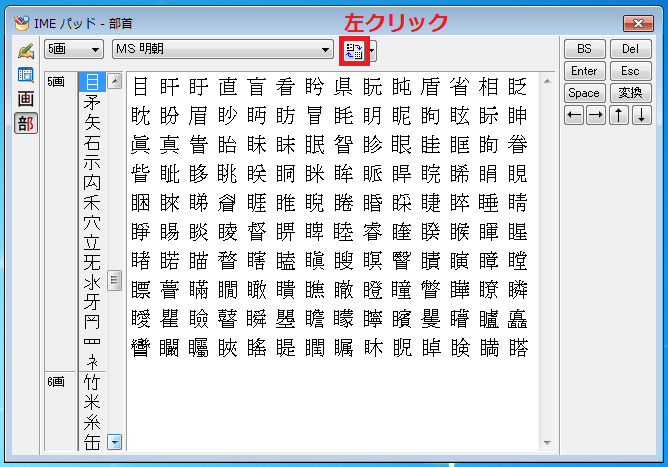Viewport: 668px width, 467px height.
Task: Click kanji grid scroll down arrow
Action: [547, 443]
